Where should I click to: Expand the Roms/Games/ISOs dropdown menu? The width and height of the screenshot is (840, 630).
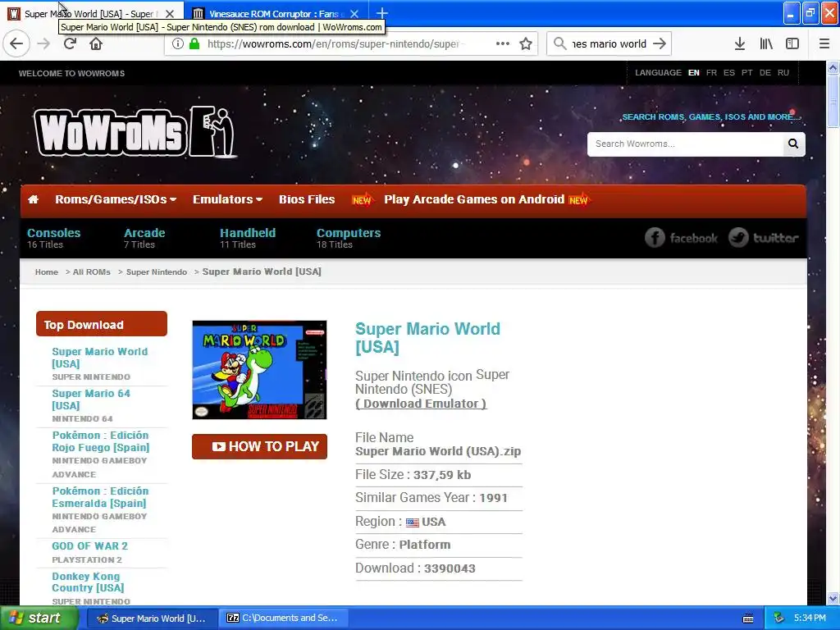(x=116, y=199)
